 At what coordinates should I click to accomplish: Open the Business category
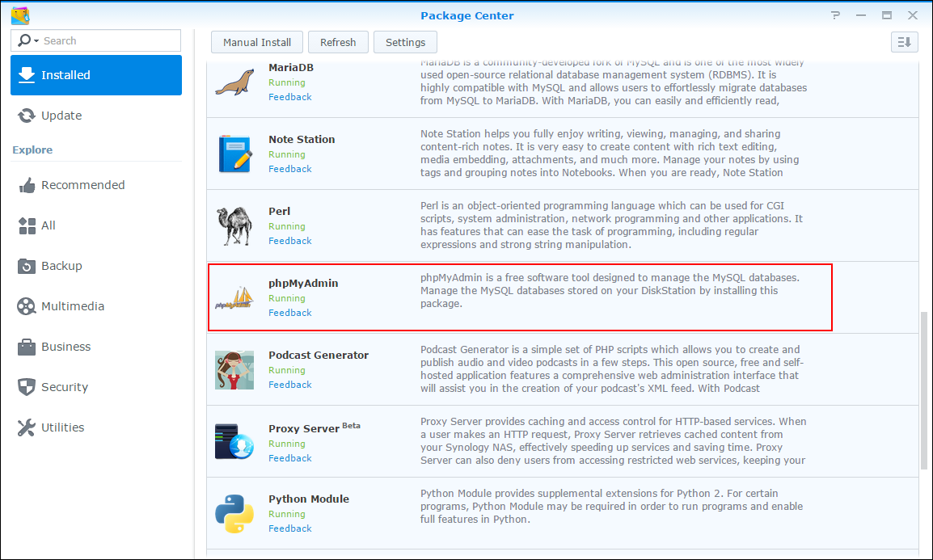pyautogui.click(x=96, y=347)
